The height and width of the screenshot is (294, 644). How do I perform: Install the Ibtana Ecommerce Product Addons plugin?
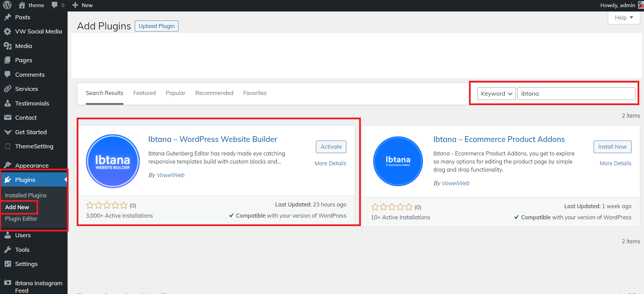point(612,147)
